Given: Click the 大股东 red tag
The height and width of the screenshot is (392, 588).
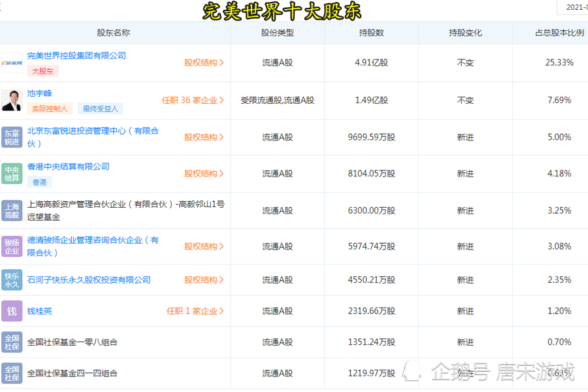Looking at the screenshot, I should (42, 71).
